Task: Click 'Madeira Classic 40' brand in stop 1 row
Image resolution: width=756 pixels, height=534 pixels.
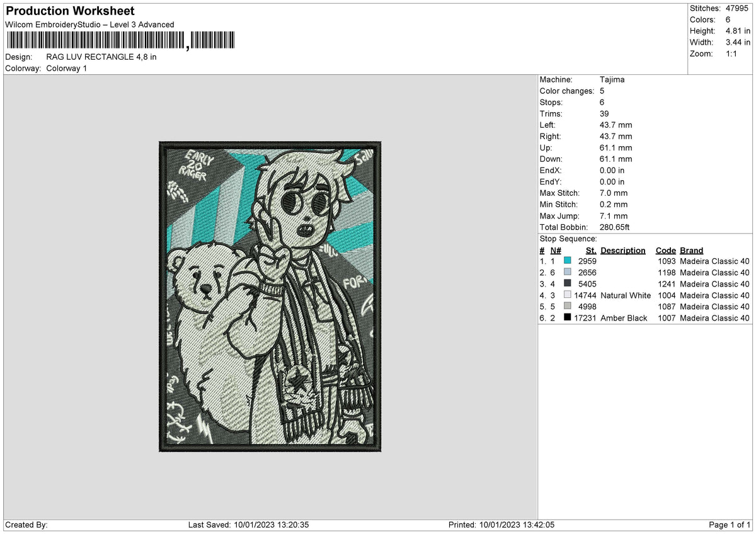Action: click(x=714, y=261)
